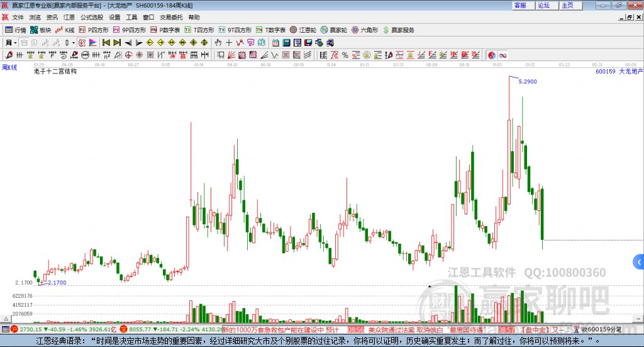Viewport: 644px width, 347px height.
Task: Click the percent sign tool icon
Action: pyautogui.click(x=345, y=55)
